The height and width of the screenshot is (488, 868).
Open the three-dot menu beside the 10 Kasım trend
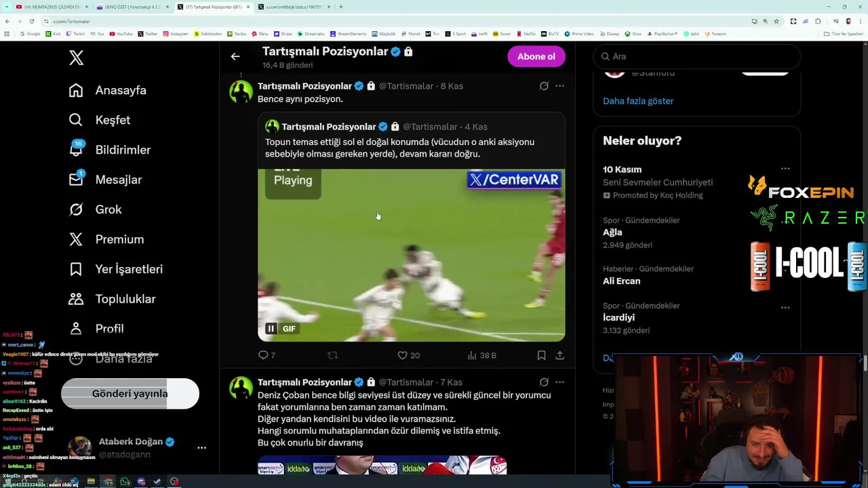click(x=785, y=169)
